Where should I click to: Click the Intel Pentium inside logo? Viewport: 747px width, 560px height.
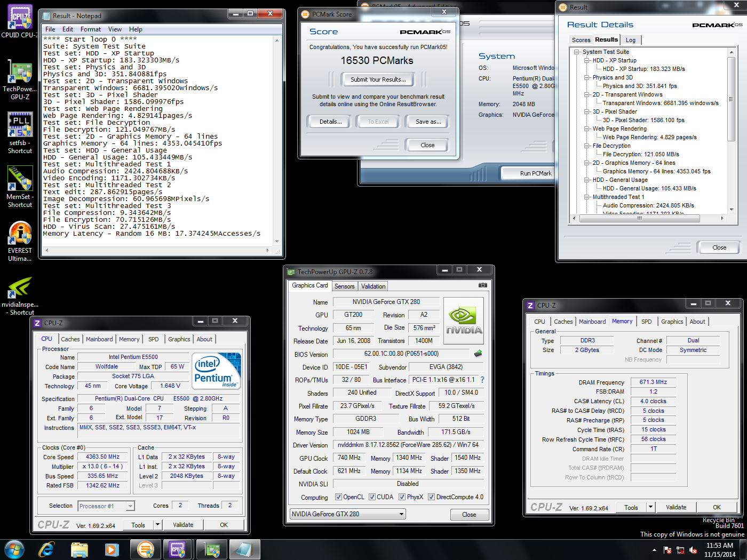[x=216, y=370]
